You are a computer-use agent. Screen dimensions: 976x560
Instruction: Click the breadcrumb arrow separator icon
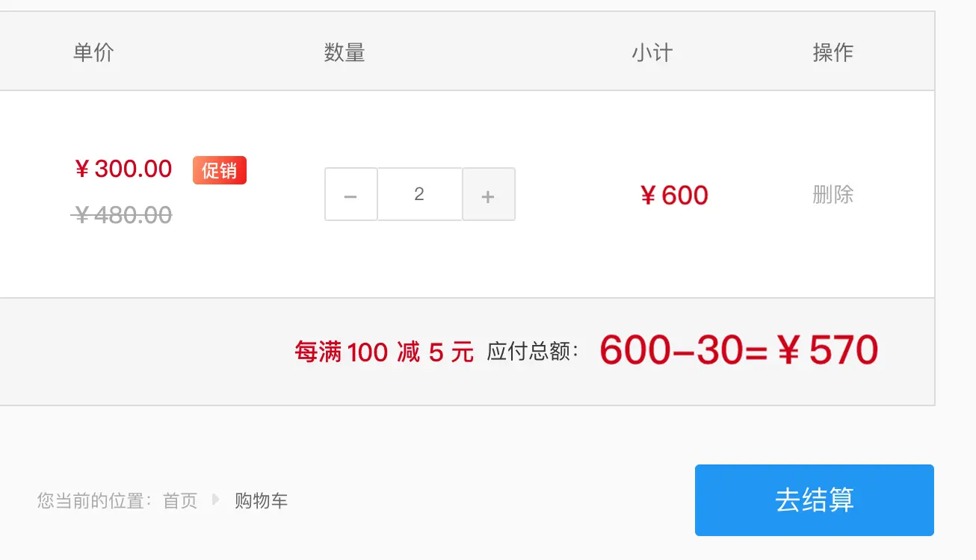pyautogui.click(x=216, y=500)
